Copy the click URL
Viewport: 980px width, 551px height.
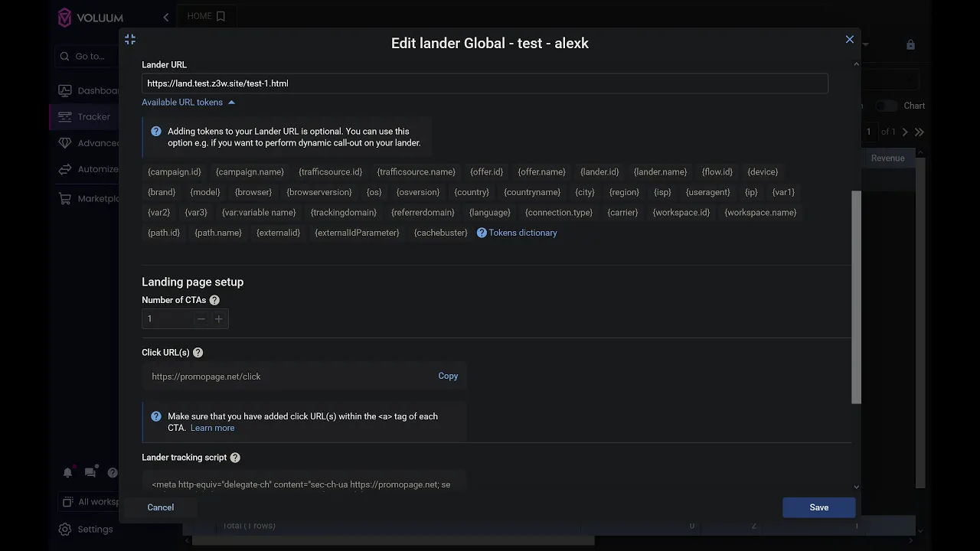448,377
